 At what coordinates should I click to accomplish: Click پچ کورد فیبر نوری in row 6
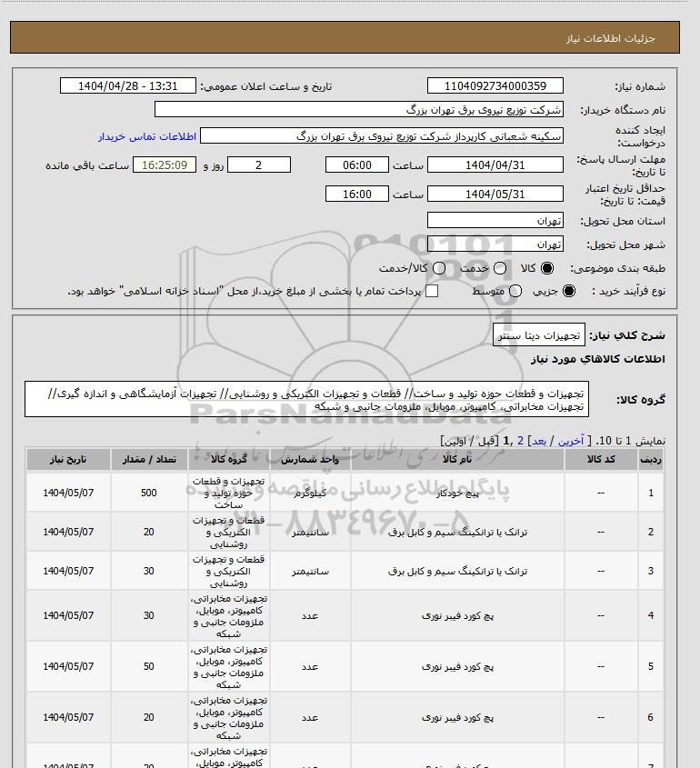[x=457, y=717]
